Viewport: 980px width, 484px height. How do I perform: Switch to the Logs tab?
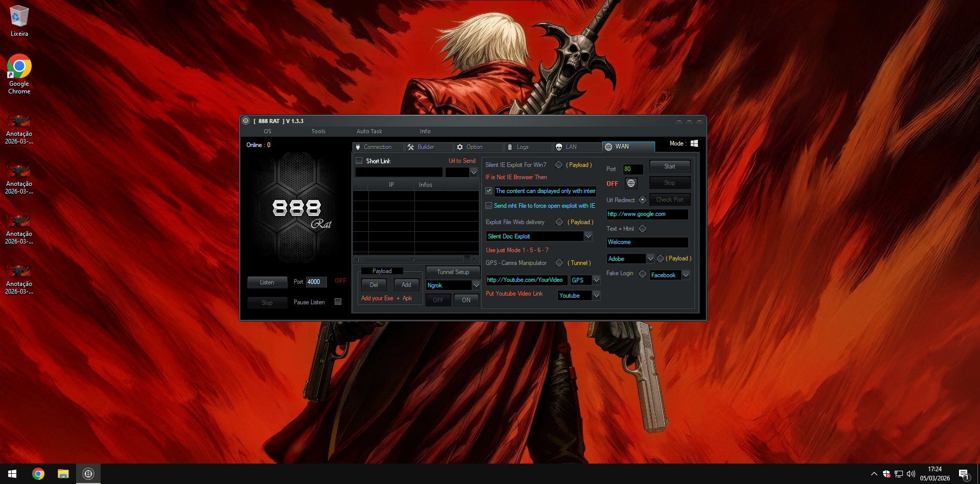527,147
